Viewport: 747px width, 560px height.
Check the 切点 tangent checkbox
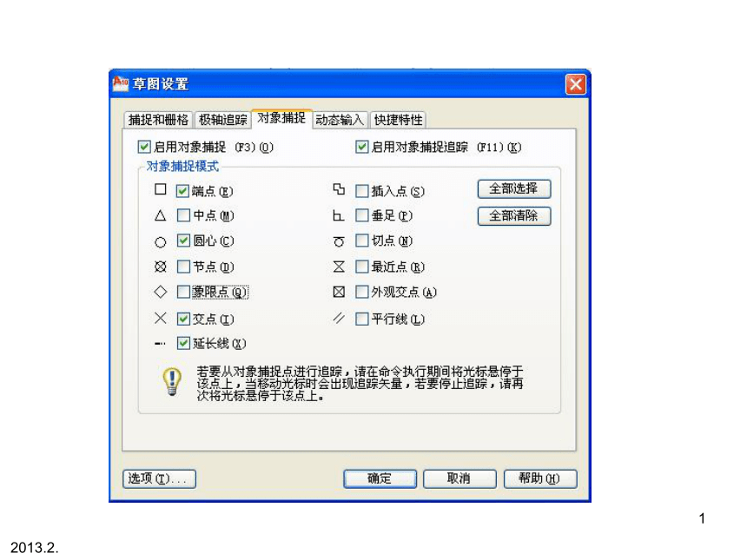click(362, 240)
